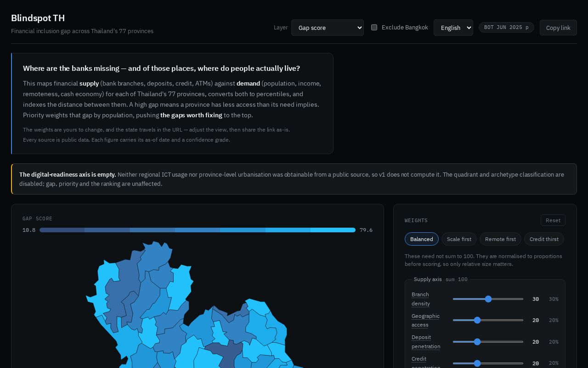Click the "digital-readiness axis is empty" warning text
The height and width of the screenshot is (368, 588).
68,174
